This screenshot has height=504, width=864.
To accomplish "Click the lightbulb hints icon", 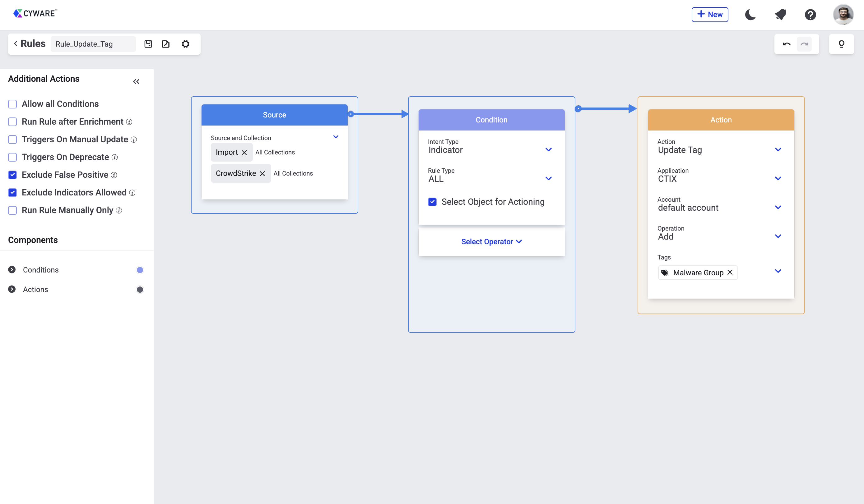I will click(841, 44).
